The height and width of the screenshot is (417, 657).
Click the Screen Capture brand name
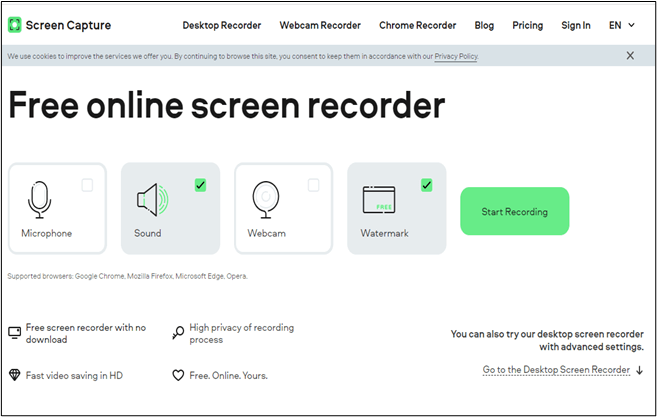coord(68,26)
